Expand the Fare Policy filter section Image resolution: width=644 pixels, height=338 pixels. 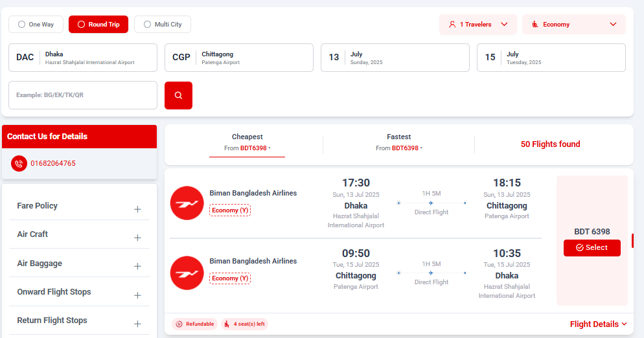coord(79,206)
